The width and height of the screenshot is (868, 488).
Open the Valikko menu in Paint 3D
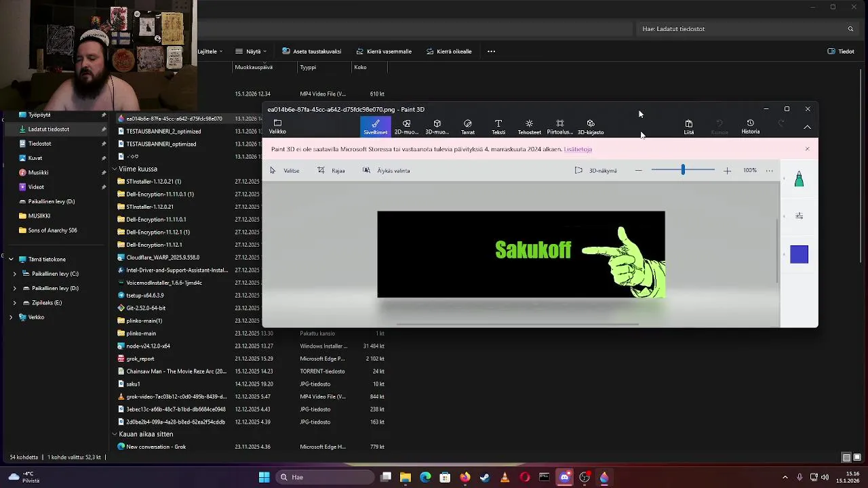277,127
